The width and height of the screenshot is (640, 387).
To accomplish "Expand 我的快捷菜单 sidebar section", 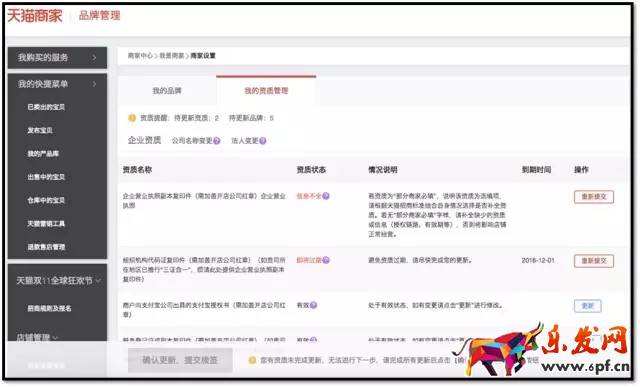I will 57,84.
